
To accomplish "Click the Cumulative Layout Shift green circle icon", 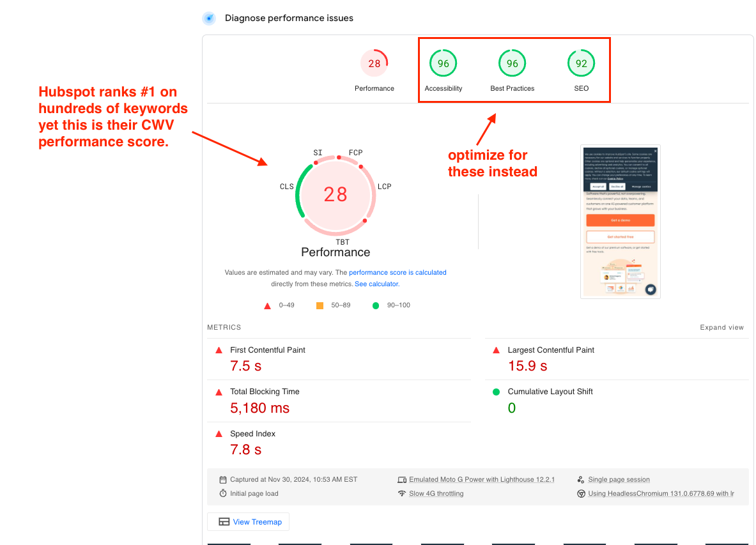I will tap(496, 392).
